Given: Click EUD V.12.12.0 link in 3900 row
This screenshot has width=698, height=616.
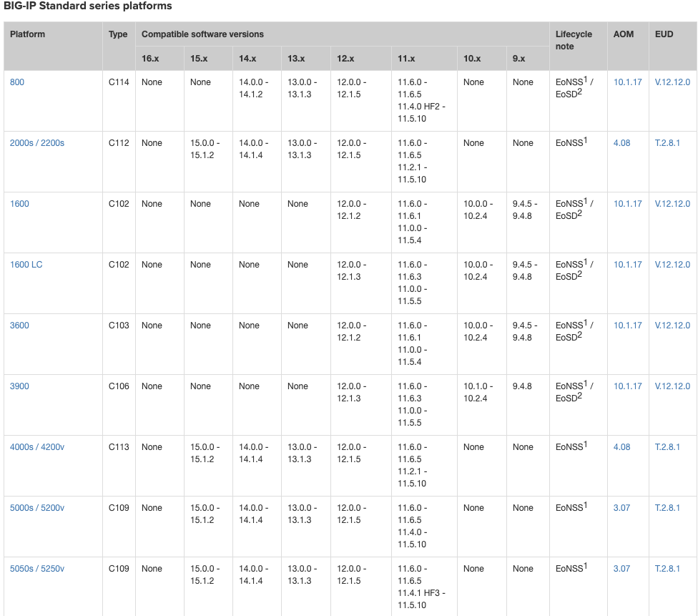Looking at the screenshot, I should coord(672,386).
